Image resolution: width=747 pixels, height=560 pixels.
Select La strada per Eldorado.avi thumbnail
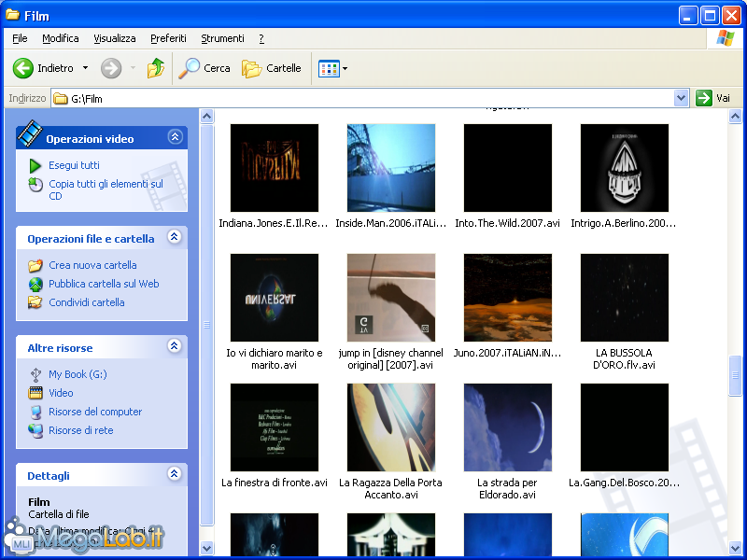point(508,427)
